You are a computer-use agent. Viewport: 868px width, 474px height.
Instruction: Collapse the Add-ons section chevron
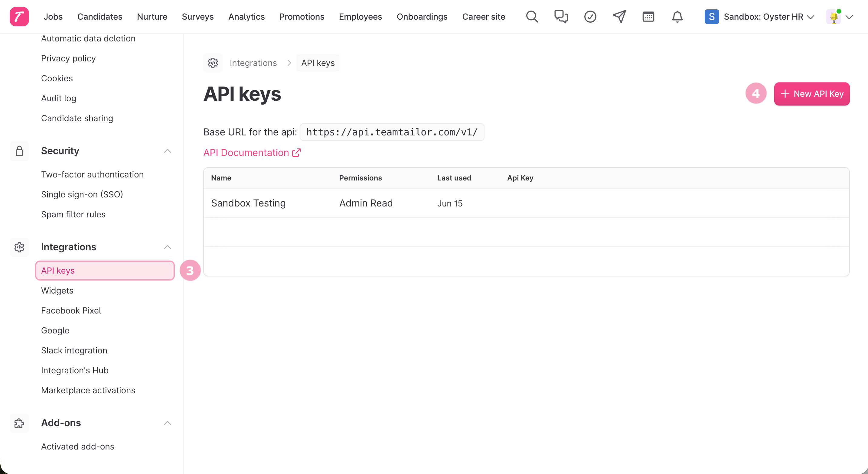[x=168, y=423]
